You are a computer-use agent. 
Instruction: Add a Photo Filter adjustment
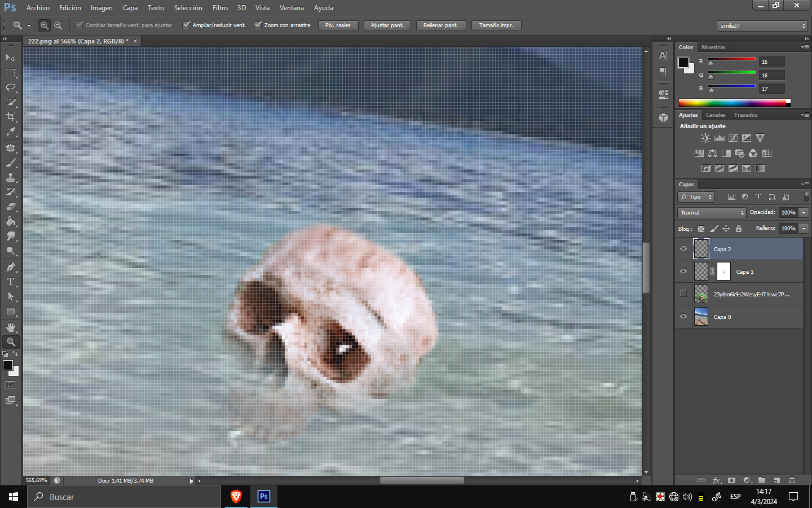pos(740,153)
